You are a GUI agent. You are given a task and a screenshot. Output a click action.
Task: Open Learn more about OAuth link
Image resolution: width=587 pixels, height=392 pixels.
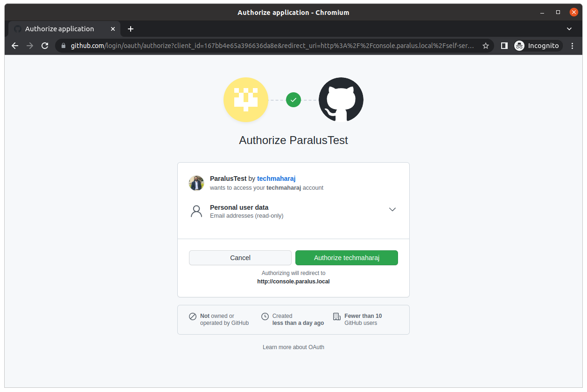click(293, 347)
